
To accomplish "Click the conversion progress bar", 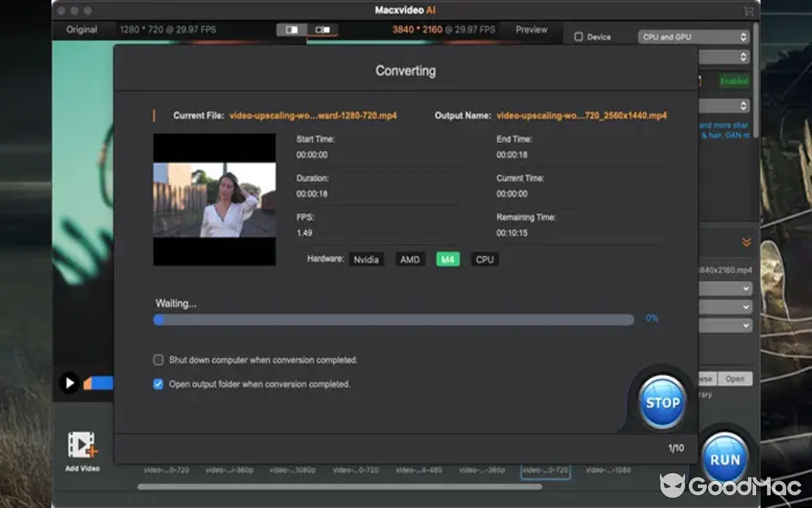I will pos(393,319).
